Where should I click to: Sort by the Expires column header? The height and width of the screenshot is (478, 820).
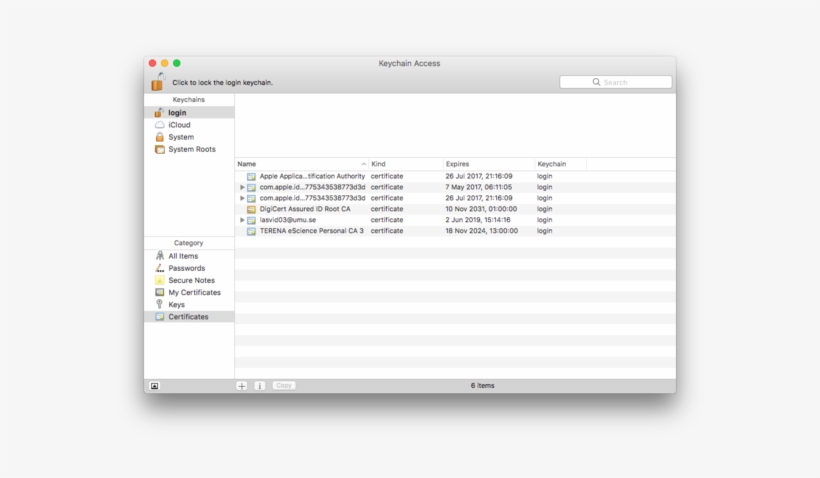click(489, 164)
